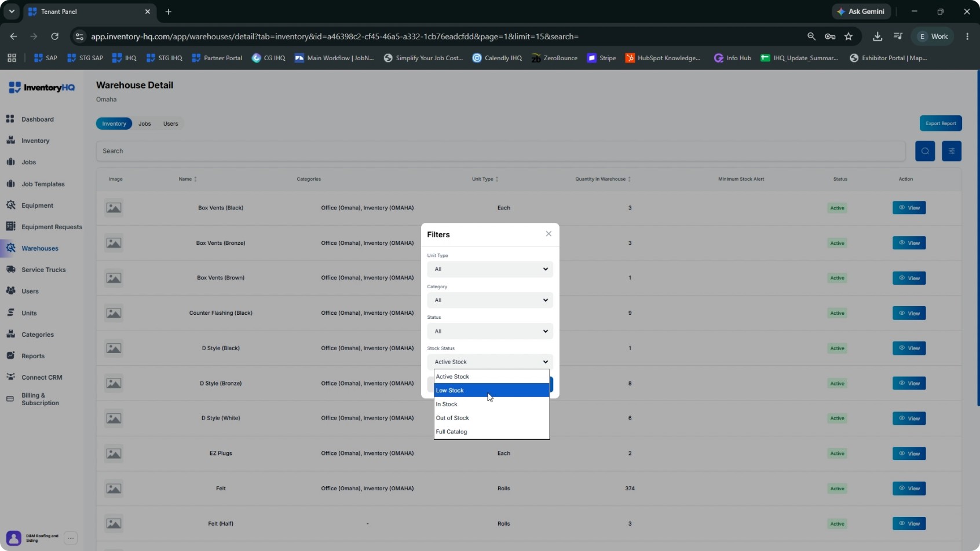Sort by Name column
The image size is (980, 551).
tap(188, 179)
